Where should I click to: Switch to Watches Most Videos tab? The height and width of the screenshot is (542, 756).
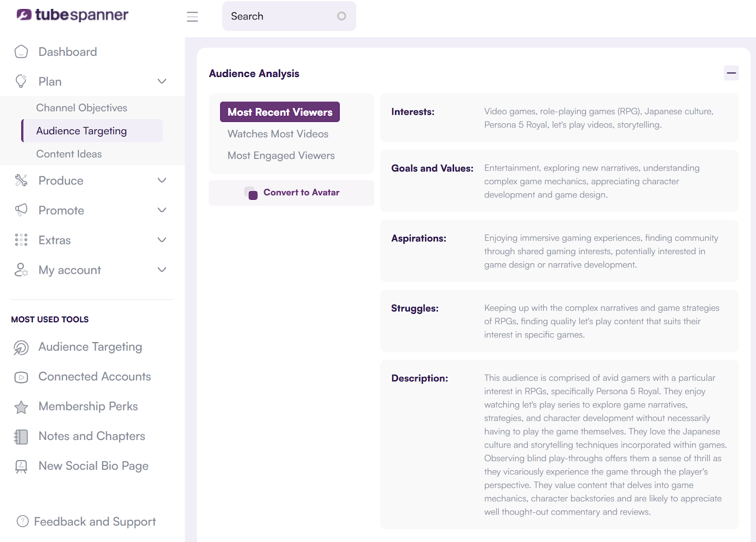(278, 134)
